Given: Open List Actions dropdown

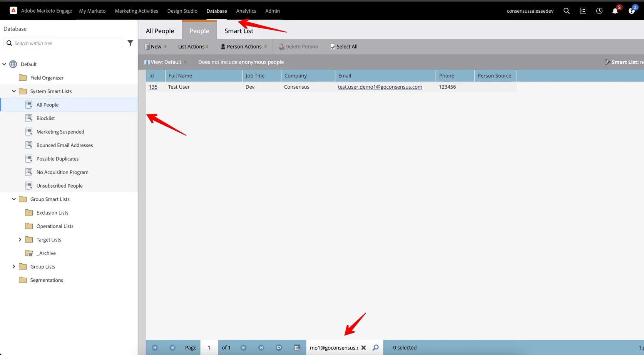Looking at the screenshot, I should click(x=193, y=47).
